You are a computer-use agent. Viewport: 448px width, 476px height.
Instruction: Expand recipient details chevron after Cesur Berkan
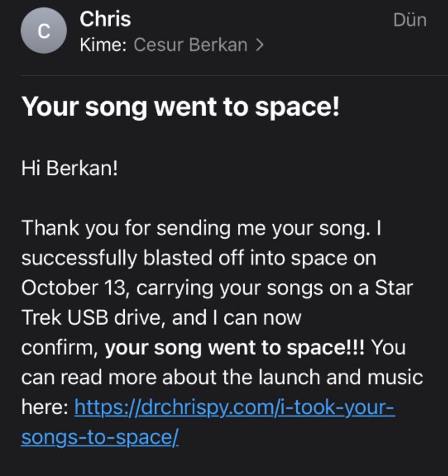(x=260, y=45)
